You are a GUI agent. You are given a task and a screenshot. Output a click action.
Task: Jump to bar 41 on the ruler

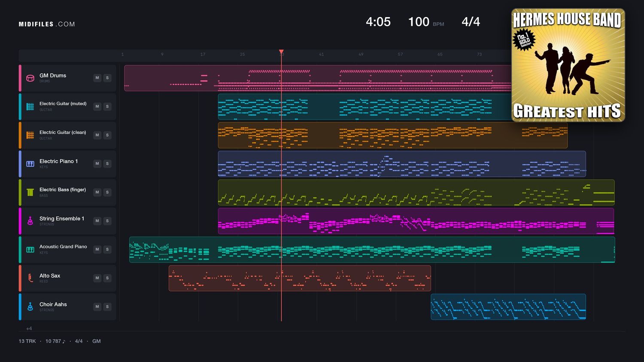click(321, 54)
